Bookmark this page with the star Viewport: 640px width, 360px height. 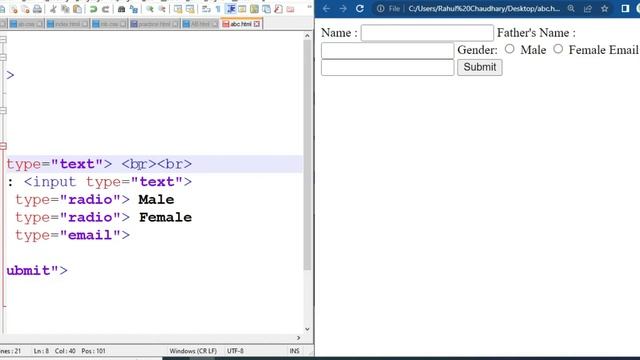[x=604, y=9]
